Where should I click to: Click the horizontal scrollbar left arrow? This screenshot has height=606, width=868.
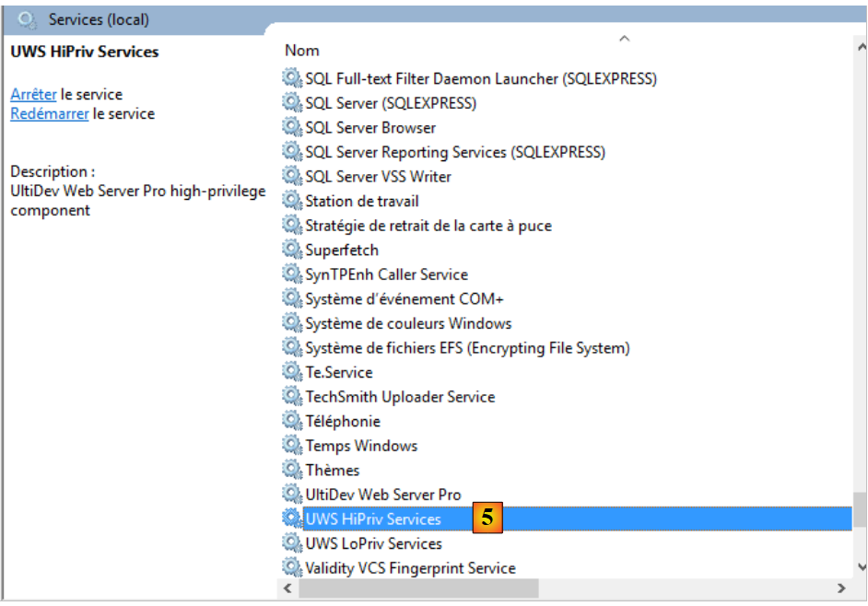coord(288,589)
